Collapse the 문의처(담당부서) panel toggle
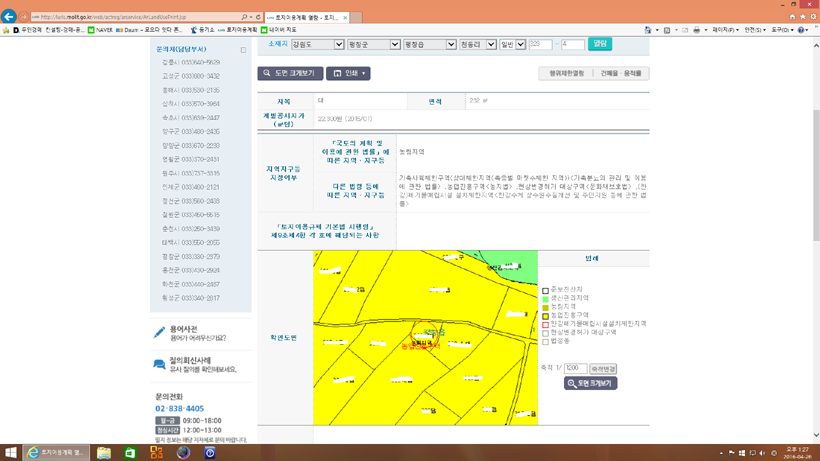This screenshot has width=820, height=461. tap(243, 50)
